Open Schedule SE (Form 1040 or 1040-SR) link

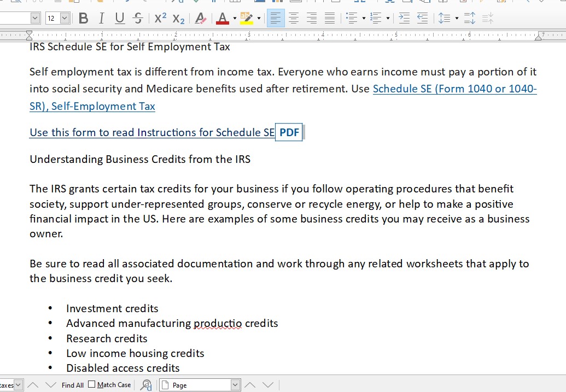tap(455, 89)
